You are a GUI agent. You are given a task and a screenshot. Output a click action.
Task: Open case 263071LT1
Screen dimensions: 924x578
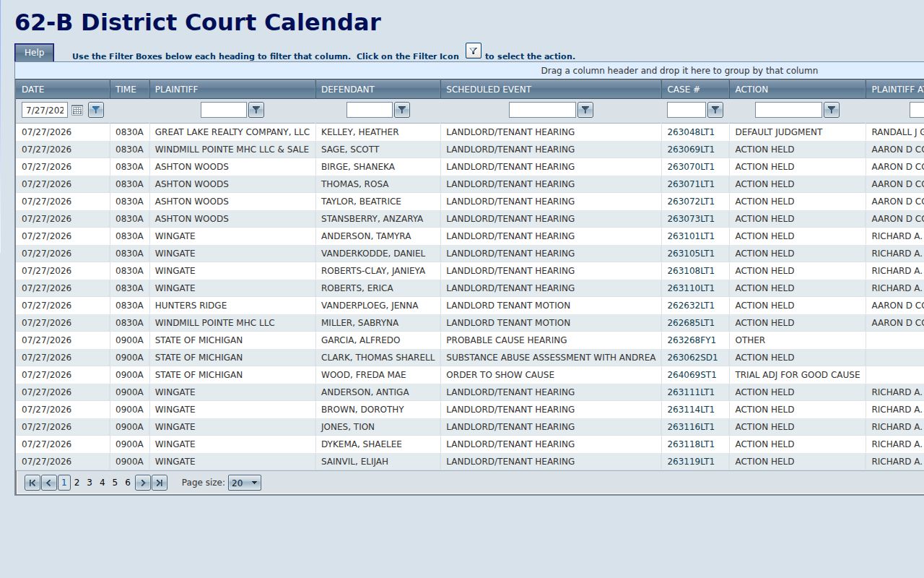click(691, 184)
